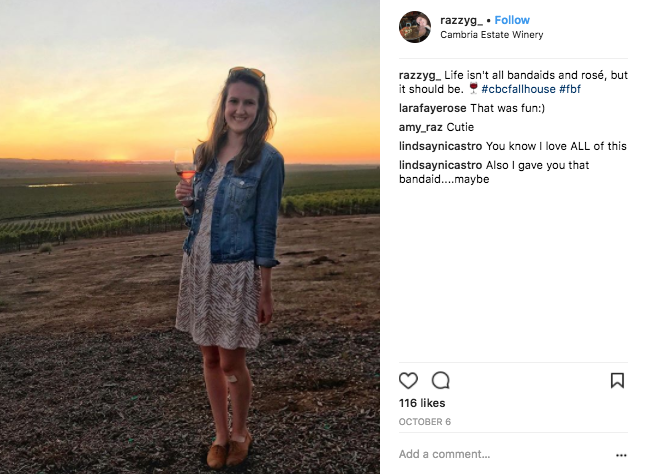Open lindsaynicastro profile from first comment
This screenshot has width=646, height=474.
coord(440,146)
